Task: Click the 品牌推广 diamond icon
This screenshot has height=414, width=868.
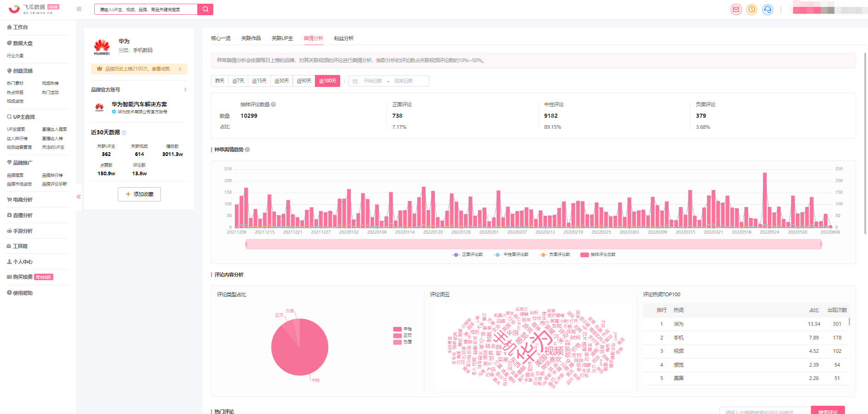Action: click(x=9, y=162)
